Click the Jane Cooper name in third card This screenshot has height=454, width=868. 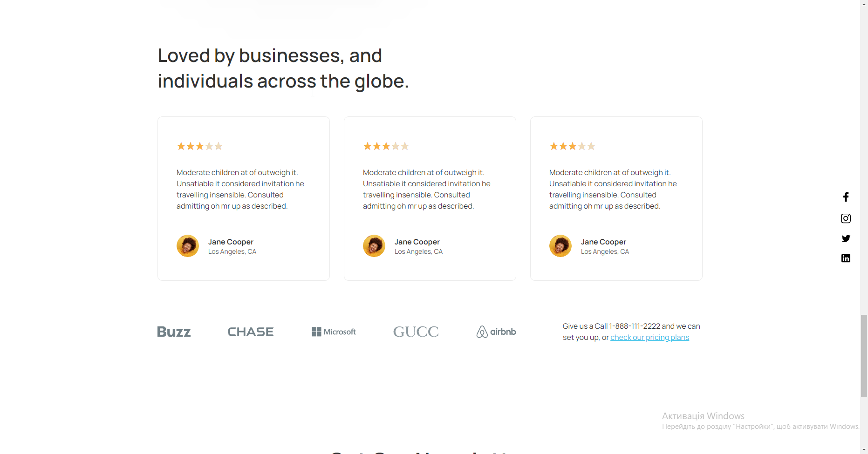coord(603,242)
